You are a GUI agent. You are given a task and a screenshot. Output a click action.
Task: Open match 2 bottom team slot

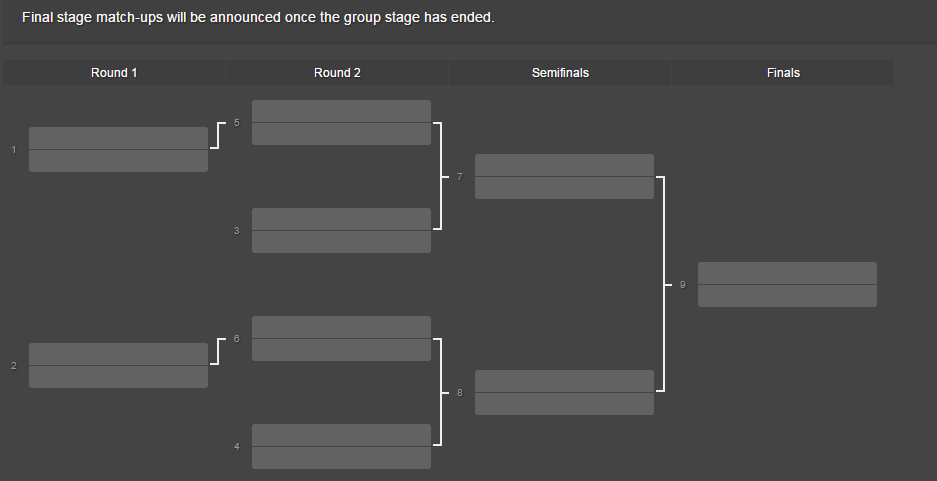[x=118, y=377]
